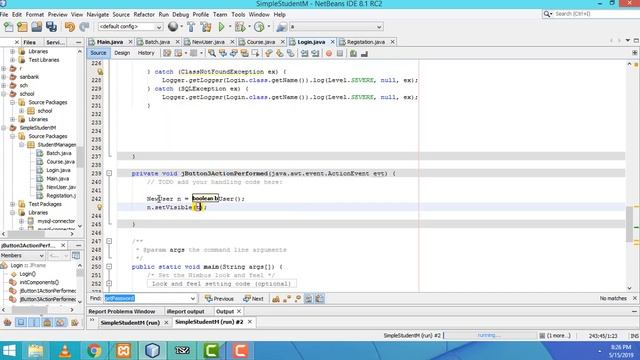Toggle Show Static Members in Navigator bottom bar
Screen dimensions: 640x360
(34, 322)
